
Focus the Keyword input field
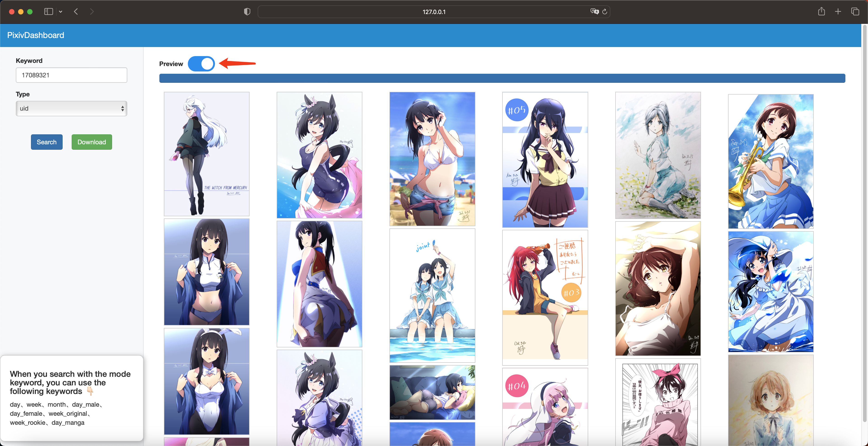(x=71, y=75)
